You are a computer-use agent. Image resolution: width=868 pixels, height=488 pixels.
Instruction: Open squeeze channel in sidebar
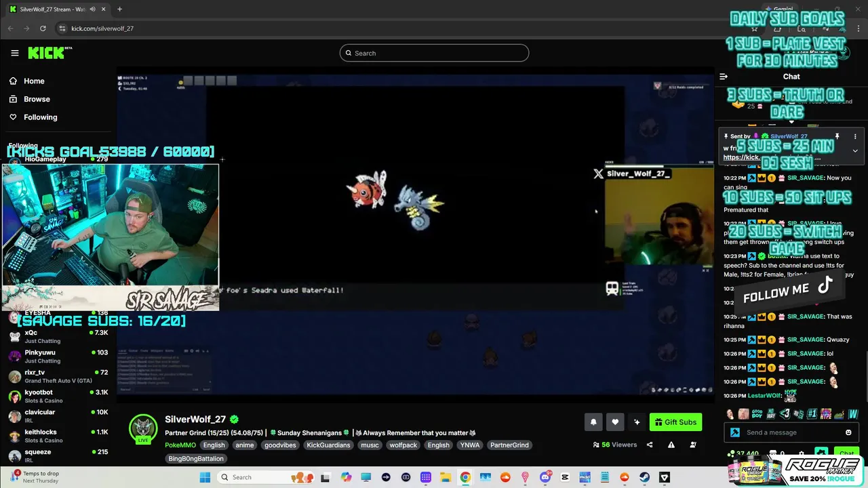point(58,455)
